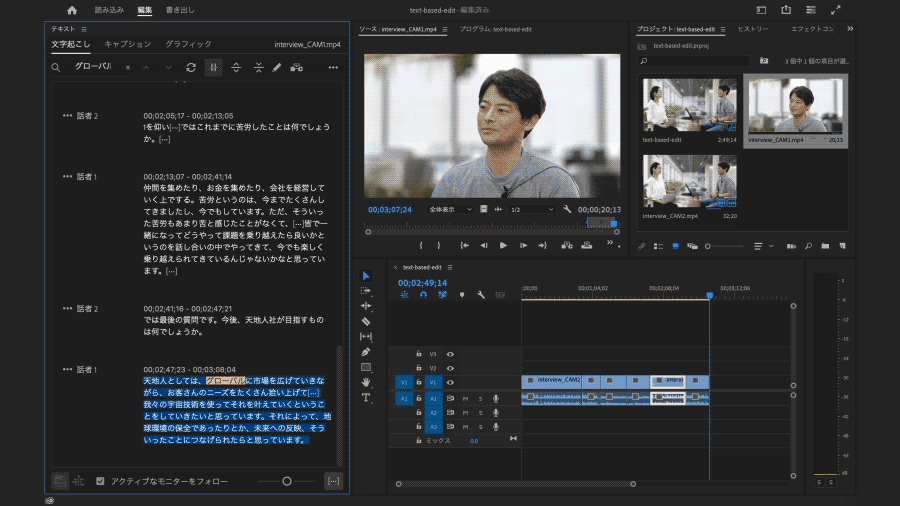This screenshot has height=506, width=900.
Task: Open the プログラム: text-based-edit monitor tab
Action: (495, 29)
